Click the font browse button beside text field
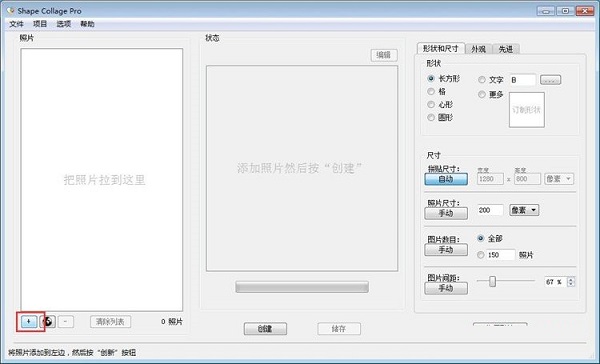The image size is (600, 364). click(550, 80)
